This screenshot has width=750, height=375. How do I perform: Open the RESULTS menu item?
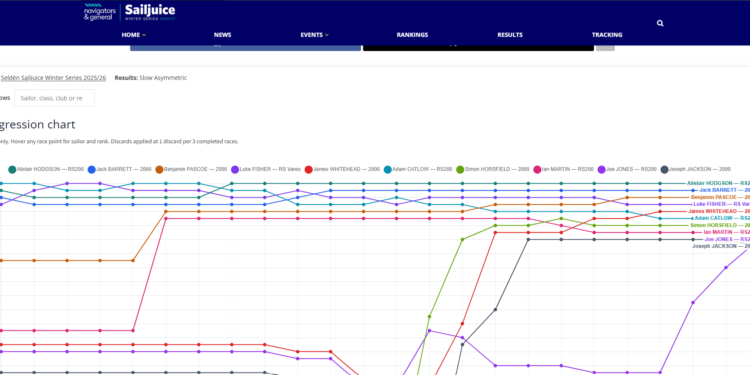tap(510, 35)
